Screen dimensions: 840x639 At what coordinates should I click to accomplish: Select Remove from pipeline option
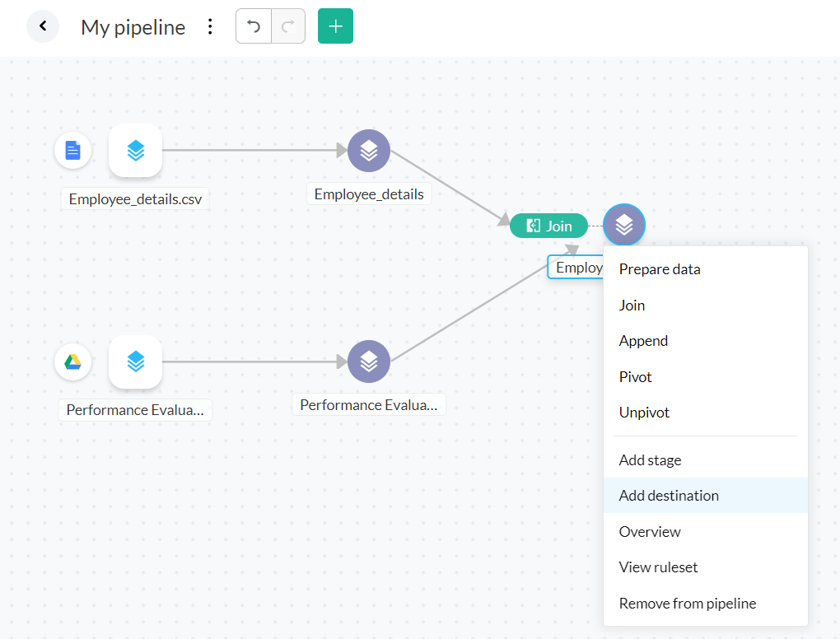[x=687, y=604]
